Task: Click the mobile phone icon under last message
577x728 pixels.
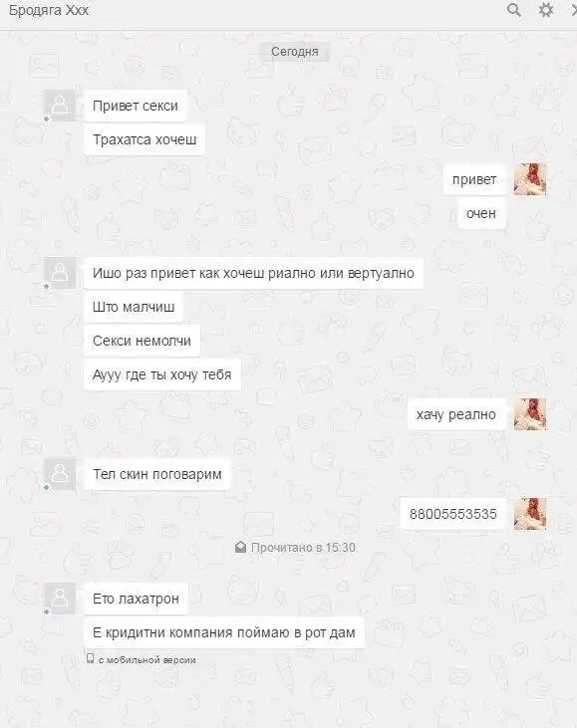Action: click(x=90, y=658)
